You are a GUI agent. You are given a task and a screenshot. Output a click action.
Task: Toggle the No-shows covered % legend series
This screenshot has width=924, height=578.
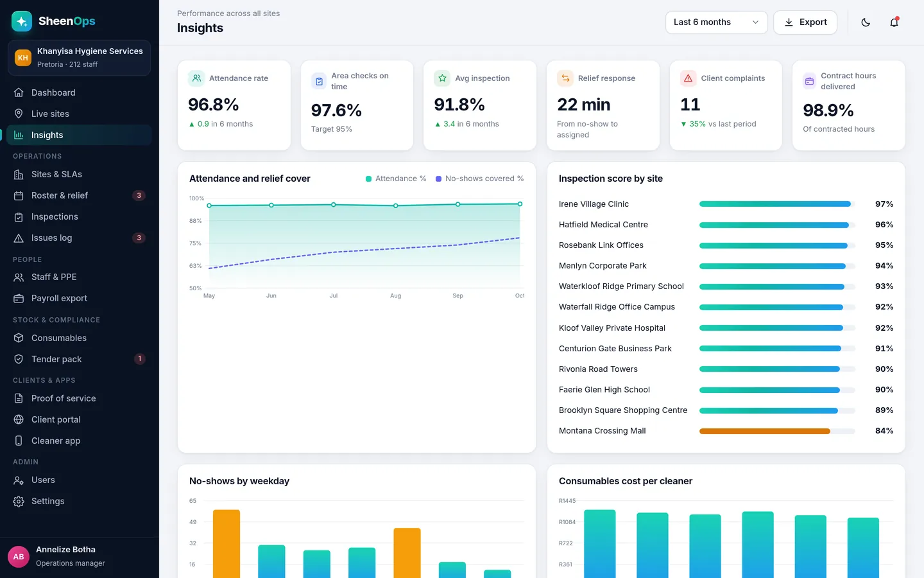coord(480,179)
